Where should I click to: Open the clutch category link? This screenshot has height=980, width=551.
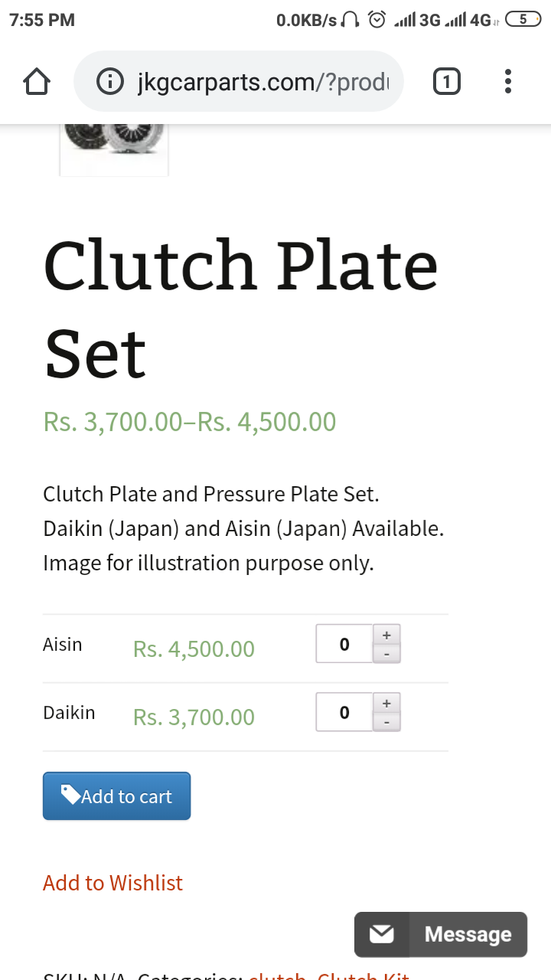(x=277, y=975)
